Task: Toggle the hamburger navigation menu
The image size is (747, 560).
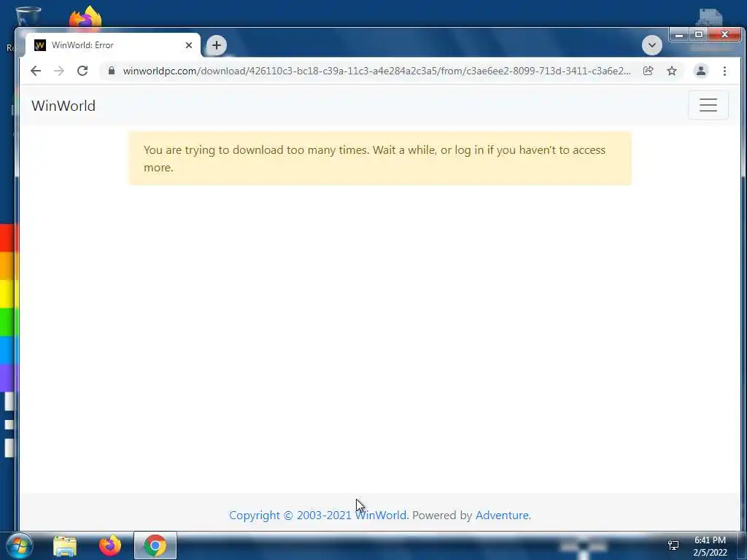Action: tap(708, 105)
